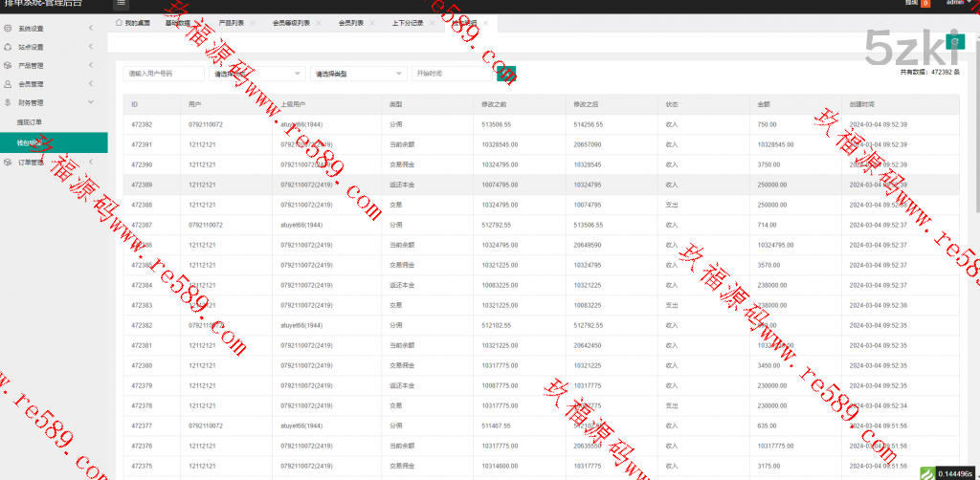Click the 财务管理 dollar icon
980x480 pixels.
click(8, 102)
